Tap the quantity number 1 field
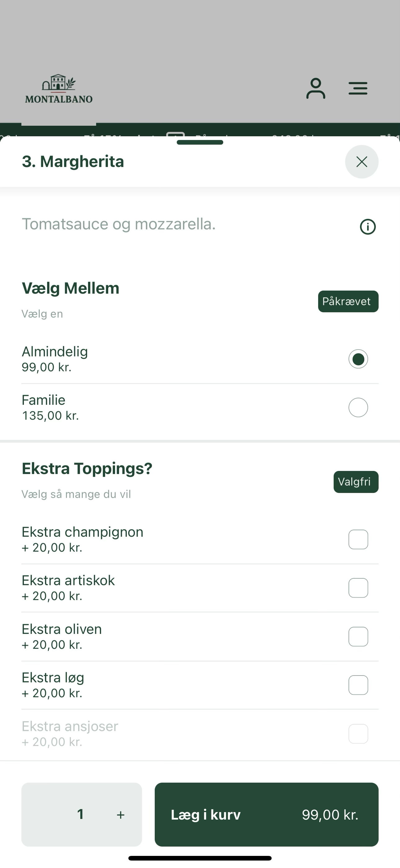This screenshot has height=868, width=400. click(81, 814)
